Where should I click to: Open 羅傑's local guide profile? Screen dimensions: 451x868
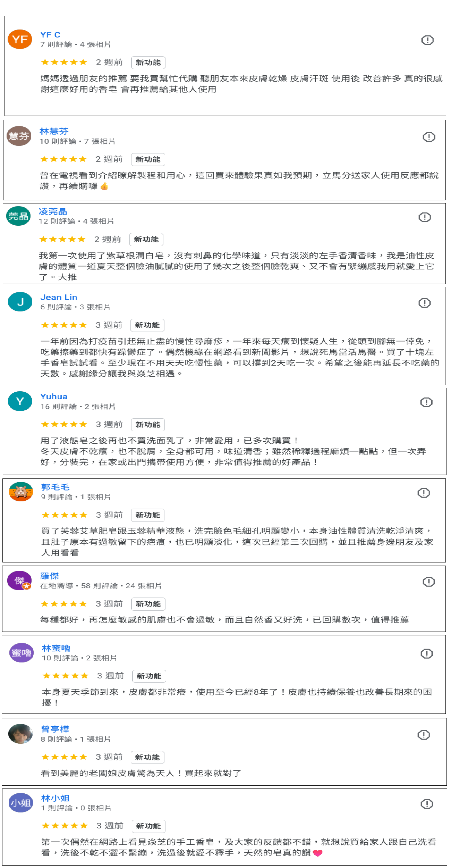coord(50,576)
